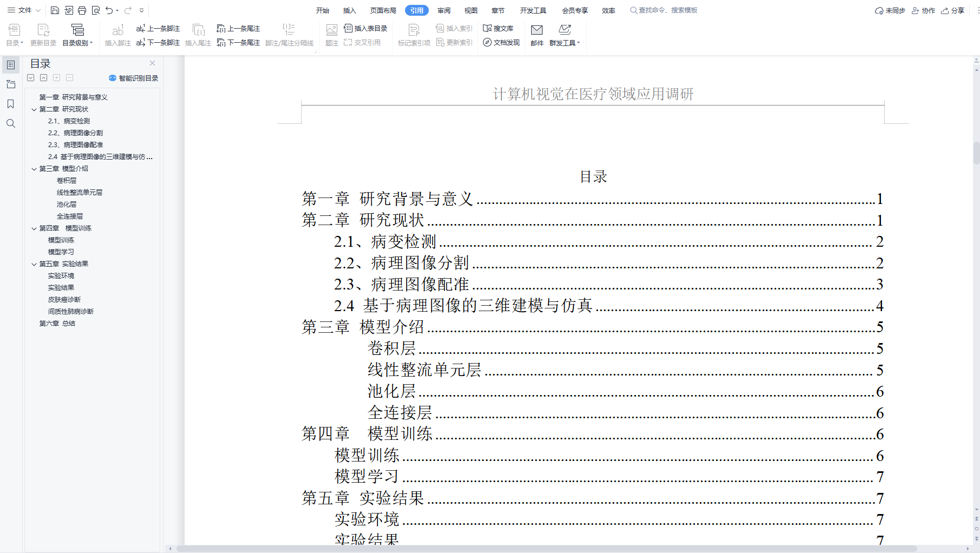Select 第一章 研究背景与意义 in pane
This screenshot has height=553, width=980.
73,97
